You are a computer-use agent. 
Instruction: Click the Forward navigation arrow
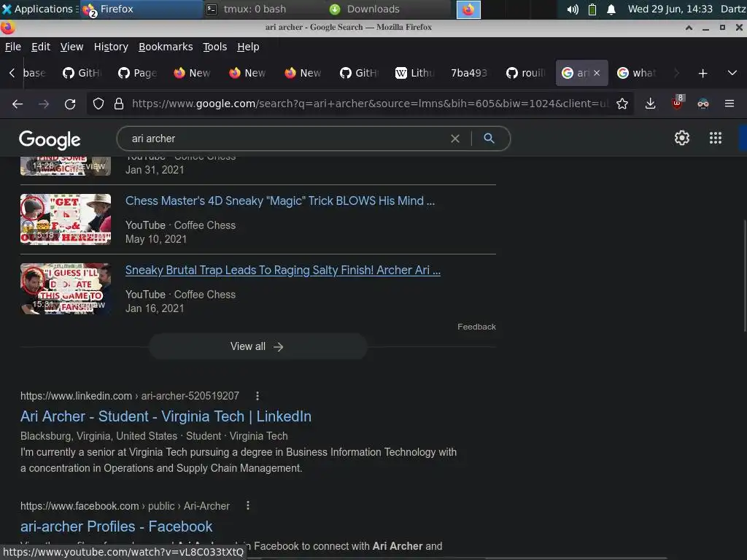click(x=44, y=104)
